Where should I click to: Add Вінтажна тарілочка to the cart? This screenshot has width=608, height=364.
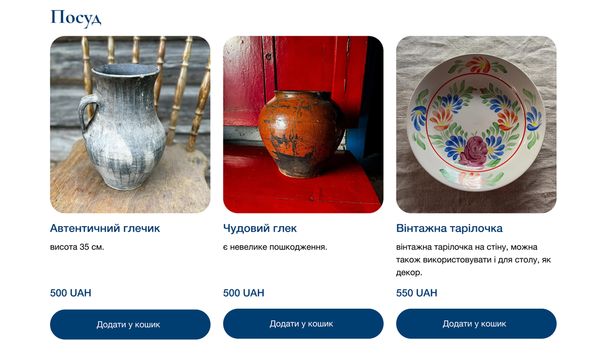[x=476, y=324]
